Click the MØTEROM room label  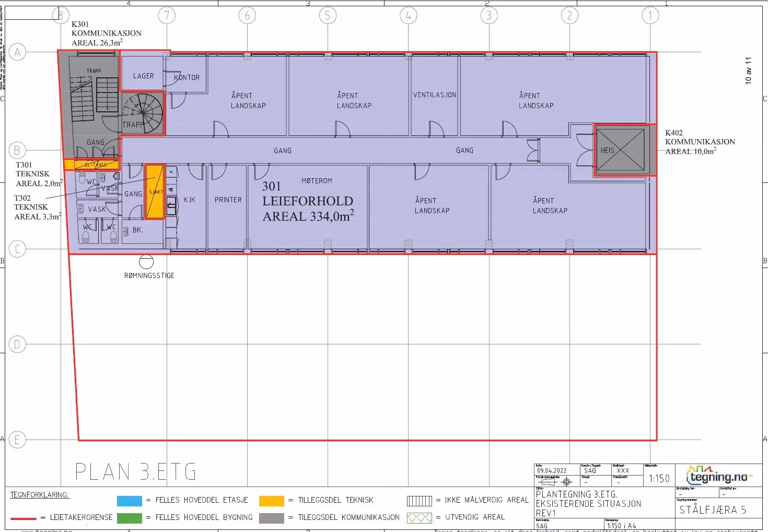[317, 181]
